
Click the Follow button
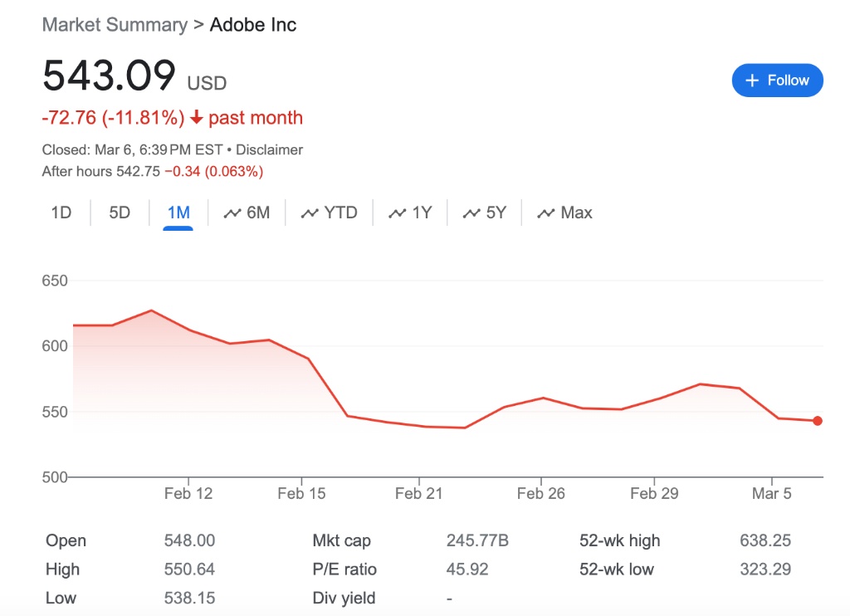(x=777, y=81)
